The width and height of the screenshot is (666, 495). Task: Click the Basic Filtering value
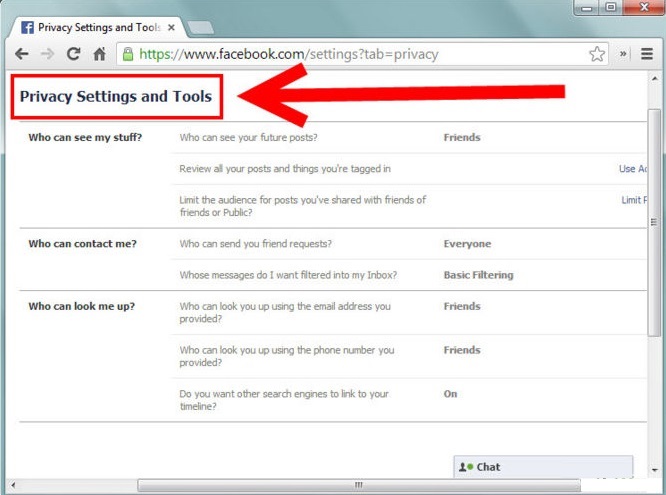pyautogui.click(x=478, y=275)
